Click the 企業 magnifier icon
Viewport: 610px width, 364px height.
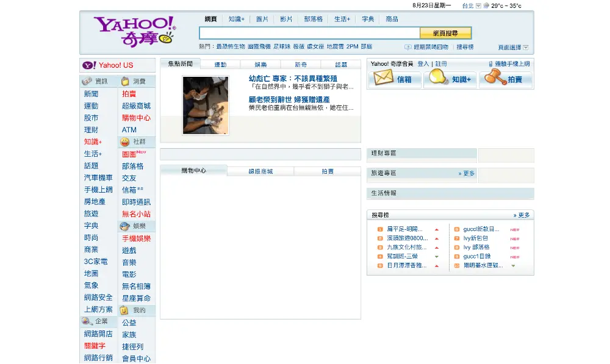[x=87, y=321]
